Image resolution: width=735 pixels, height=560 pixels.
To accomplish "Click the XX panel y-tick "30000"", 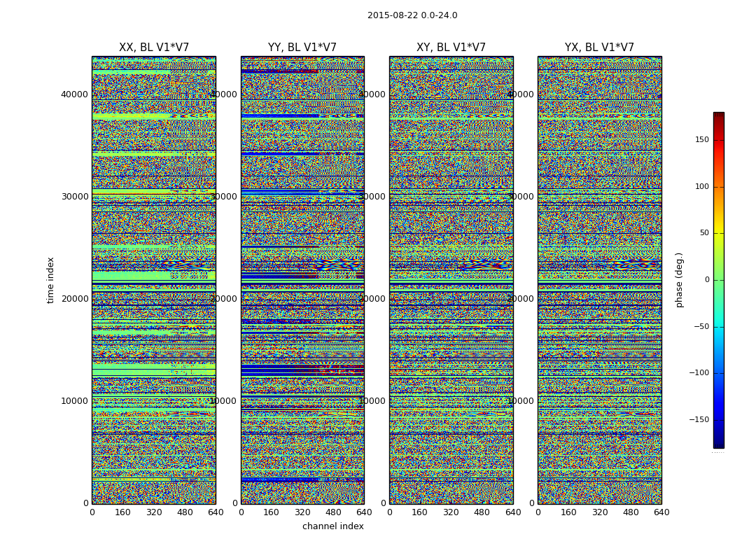I will pyautogui.click(x=74, y=197).
